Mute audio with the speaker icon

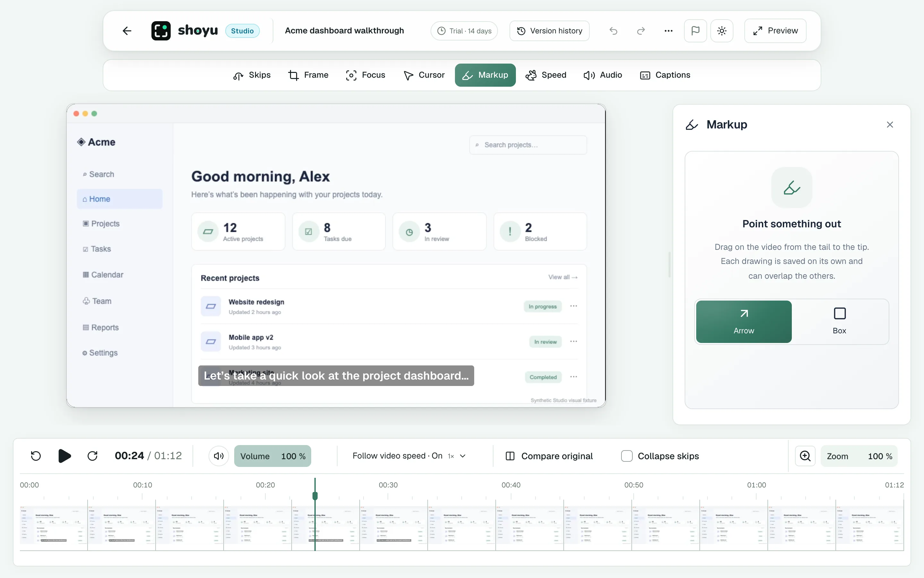[x=219, y=456]
